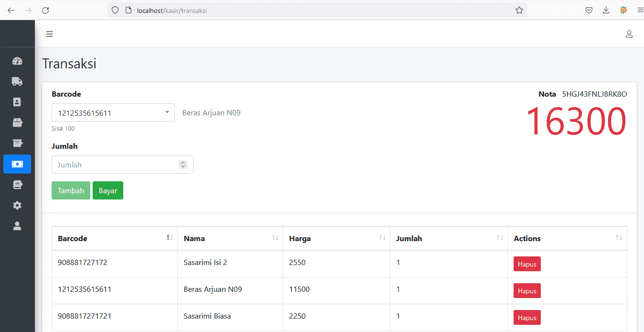Toggle sorting on the Barcode column
644x332 pixels.
[170, 237]
